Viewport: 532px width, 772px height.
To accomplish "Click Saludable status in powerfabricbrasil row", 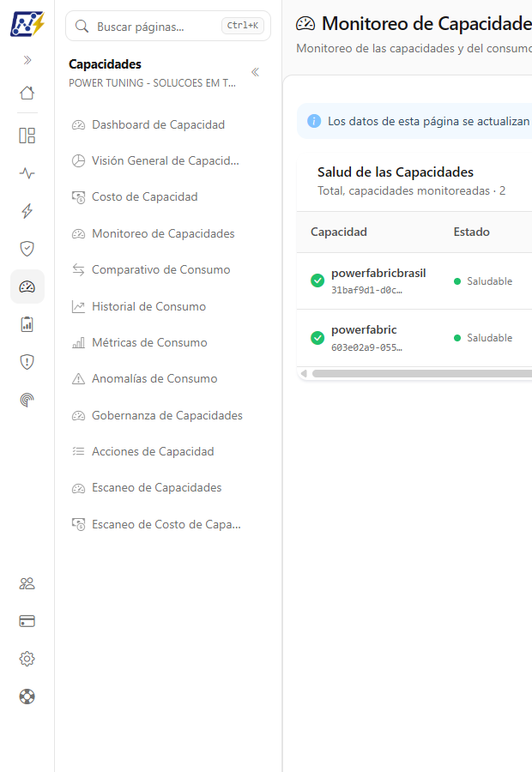I will tap(483, 281).
